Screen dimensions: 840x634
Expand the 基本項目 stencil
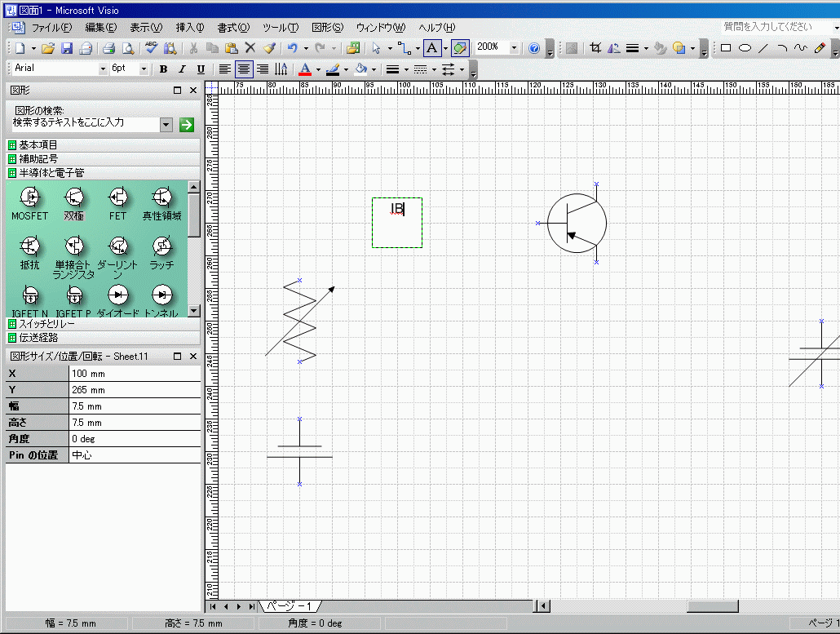(38, 145)
